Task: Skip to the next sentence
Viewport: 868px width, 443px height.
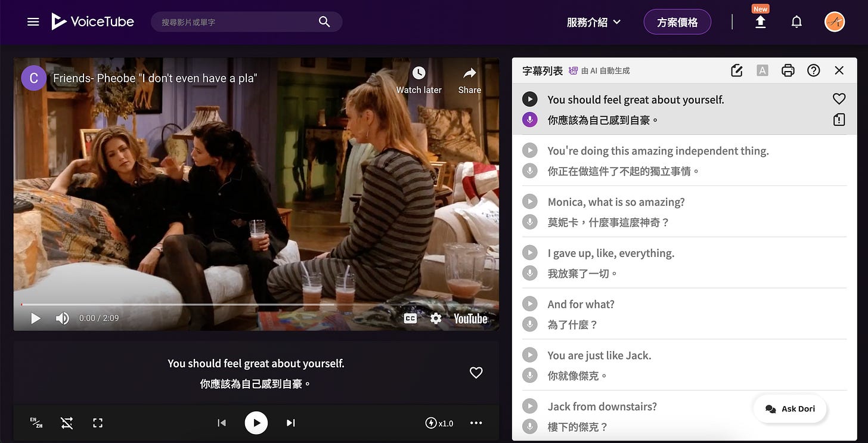Action: pos(291,423)
